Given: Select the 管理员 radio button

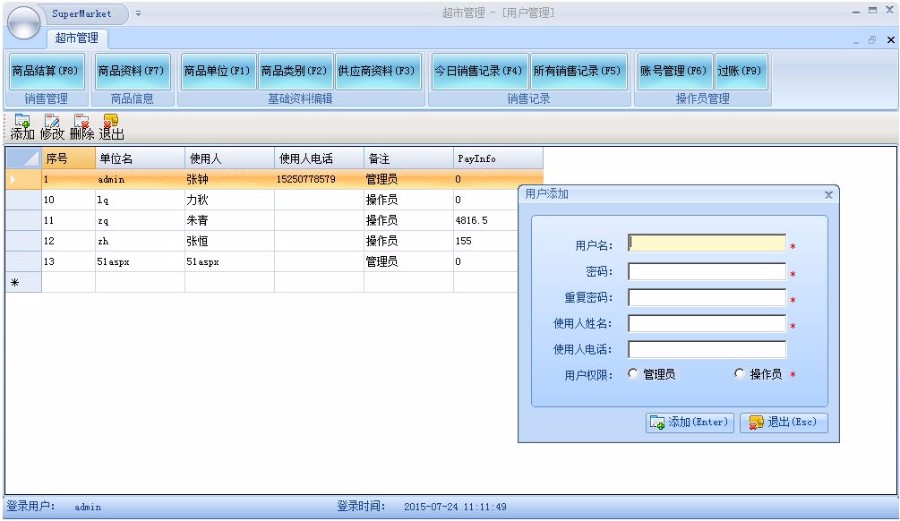Looking at the screenshot, I should [x=633, y=374].
